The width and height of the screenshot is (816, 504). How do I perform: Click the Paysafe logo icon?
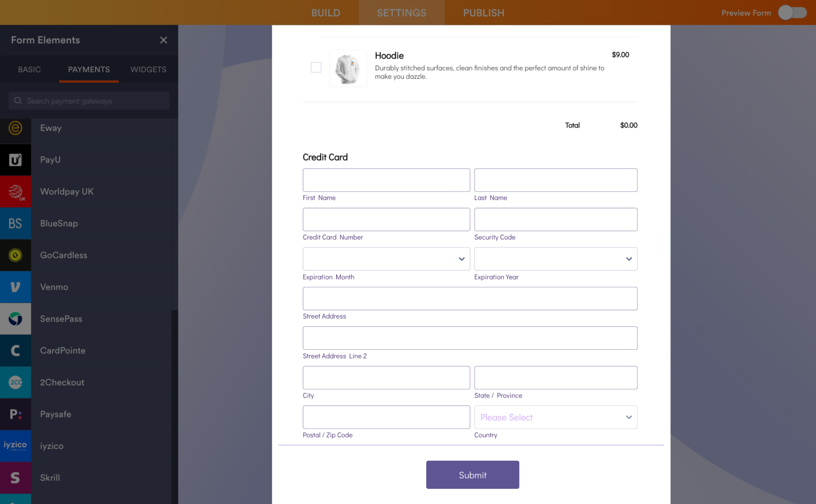click(x=16, y=414)
